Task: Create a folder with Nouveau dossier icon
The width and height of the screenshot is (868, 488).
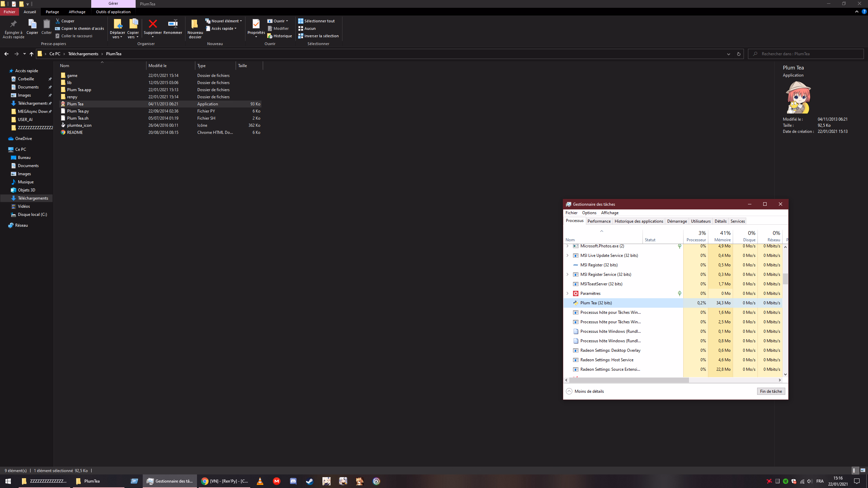Action: pos(195,24)
